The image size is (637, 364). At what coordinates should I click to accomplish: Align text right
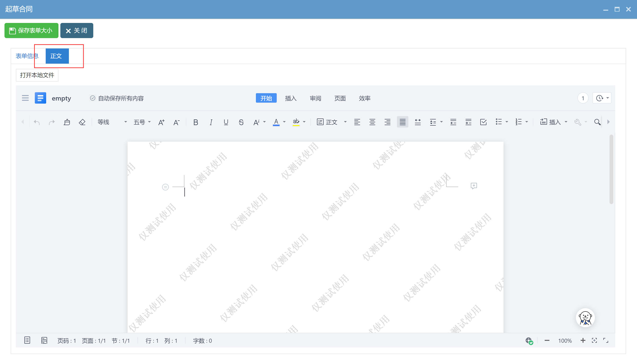pyautogui.click(x=387, y=122)
